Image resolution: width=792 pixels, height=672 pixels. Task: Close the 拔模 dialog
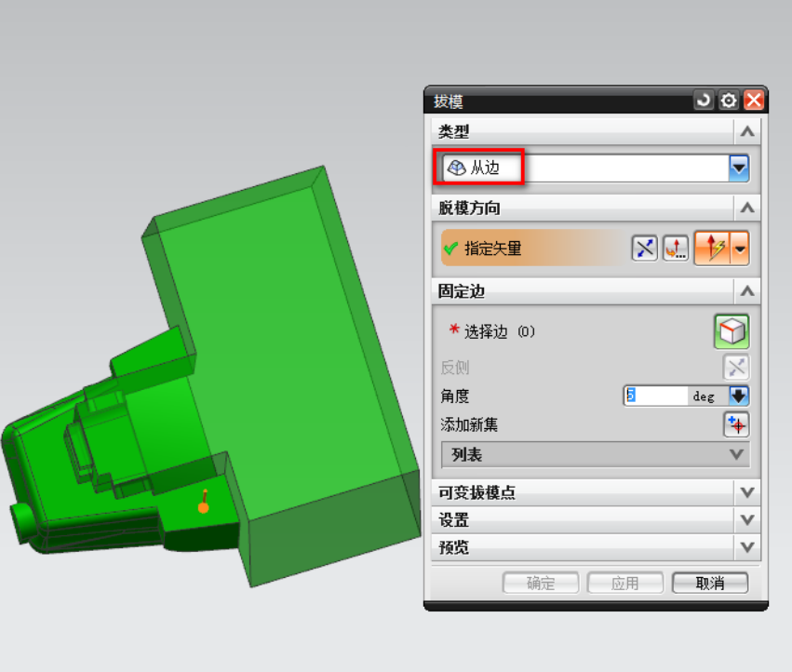pos(754,100)
